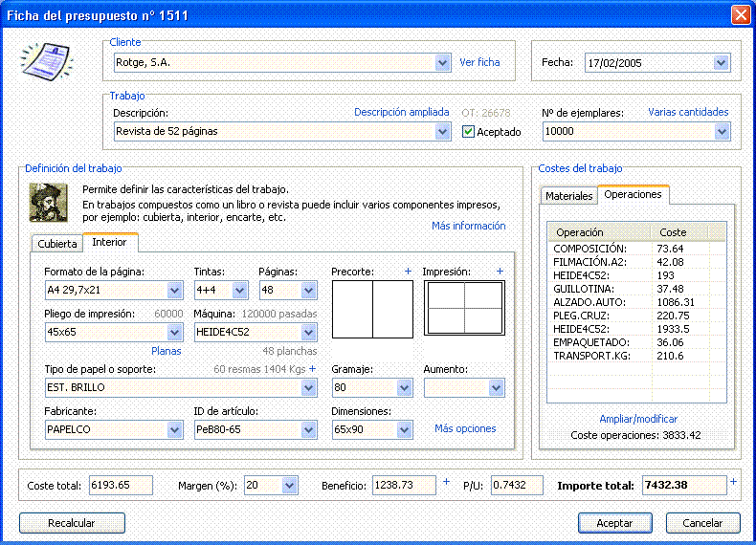
Task: Select the FILMACIÓN.A2: operation row
Action: pos(636,262)
